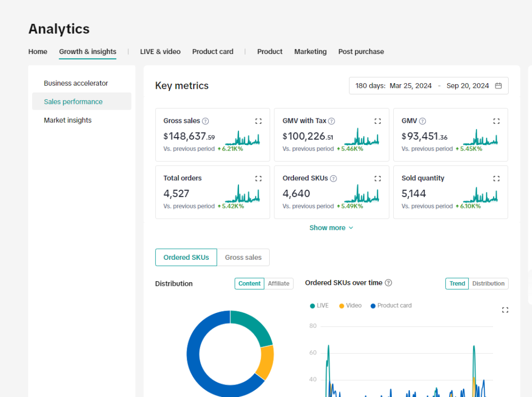Viewport: 532px width, 397px height.
Task: Click the 4,640 ordered SKUs value
Action: coord(296,193)
